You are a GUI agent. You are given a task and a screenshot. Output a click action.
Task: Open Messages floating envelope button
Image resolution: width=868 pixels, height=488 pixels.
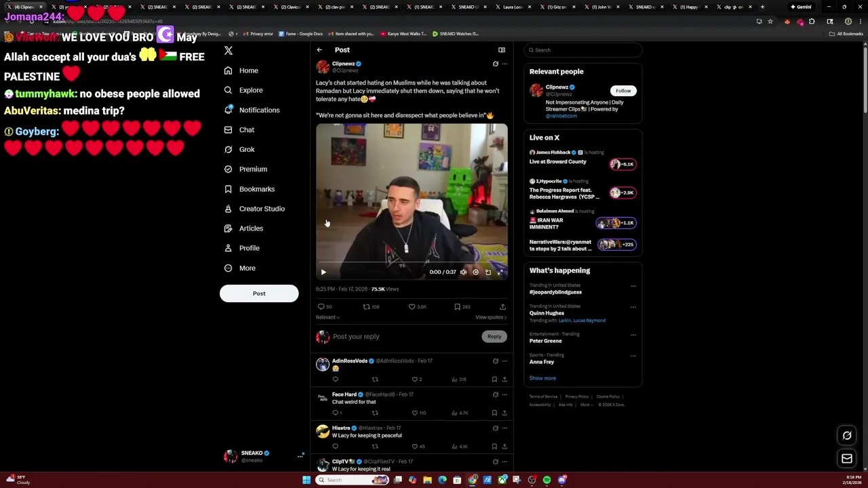pyautogui.click(x=847, y=459)
